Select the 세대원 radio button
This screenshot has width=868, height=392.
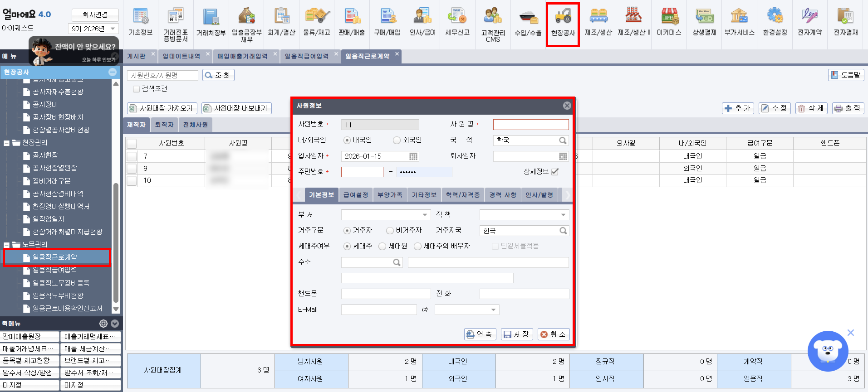pyautogui.click(x=383, y=246)
